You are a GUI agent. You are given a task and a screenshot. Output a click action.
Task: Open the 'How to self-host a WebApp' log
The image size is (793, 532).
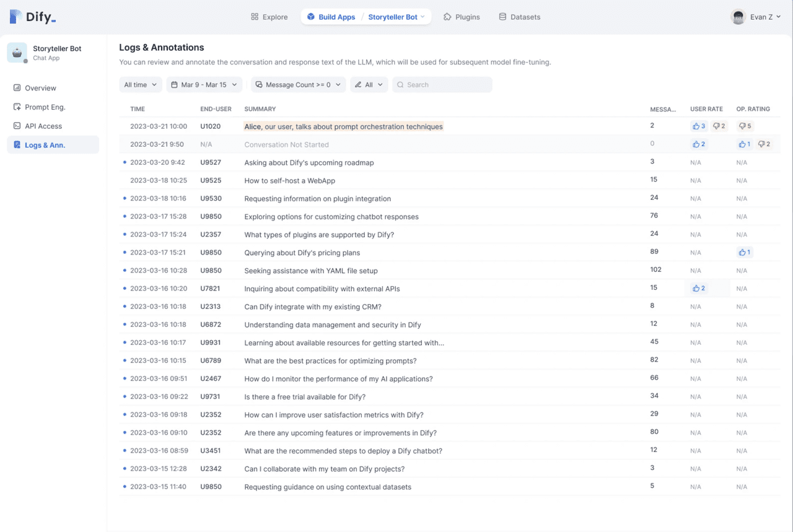(x=289, y=181)
